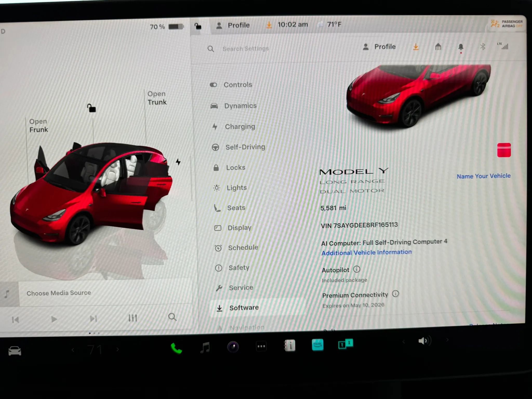532x399 pixels.
Task: Open Bluetooth settings icon
Action: click(483, 46)
